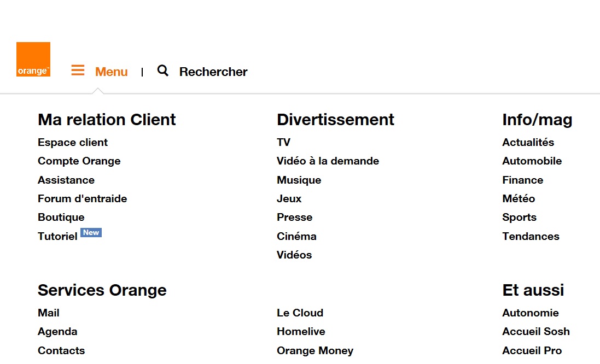Screen dimensions: 600x364
Task: Open the Tutoriel link
Action: (x=58, y=236)
